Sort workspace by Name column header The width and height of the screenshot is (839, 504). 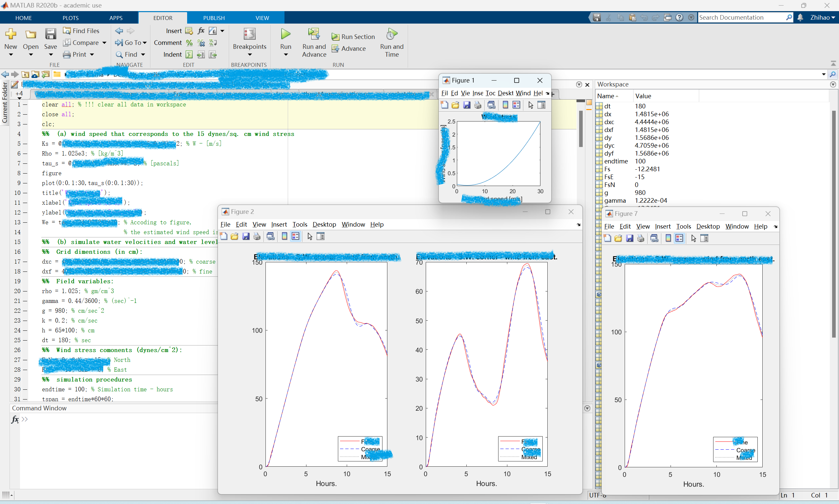[x=614, y=96]
